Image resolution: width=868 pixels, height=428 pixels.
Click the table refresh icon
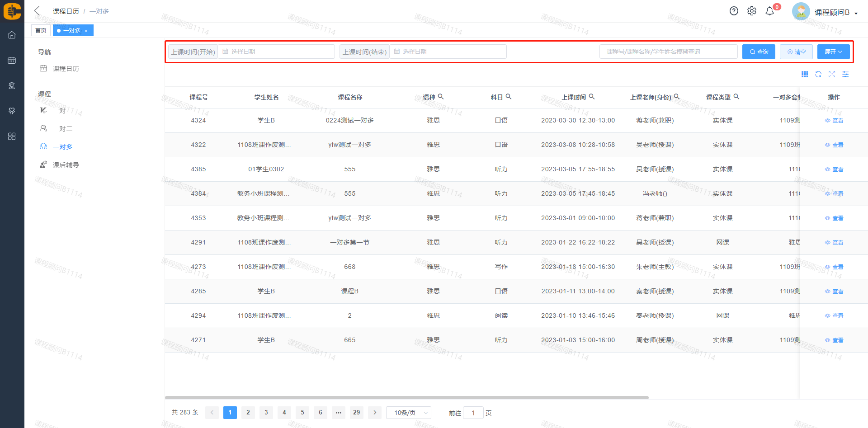point(818,75)
